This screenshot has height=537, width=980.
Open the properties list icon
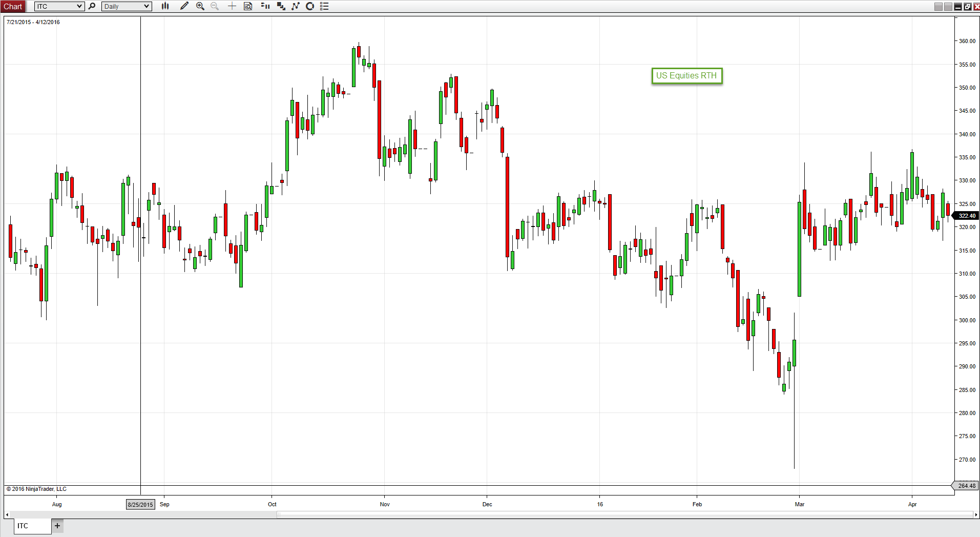click(324, 6)
